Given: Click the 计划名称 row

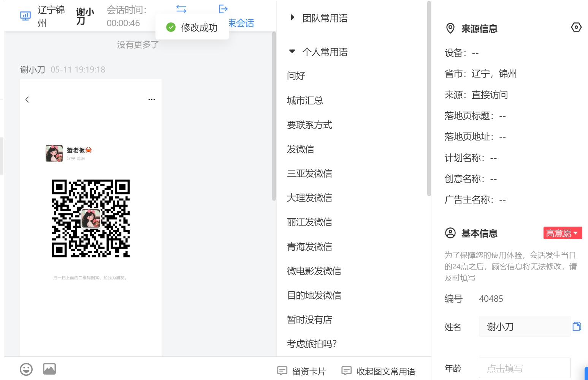Looking at the screenshot, I should (x=471, y=158).
